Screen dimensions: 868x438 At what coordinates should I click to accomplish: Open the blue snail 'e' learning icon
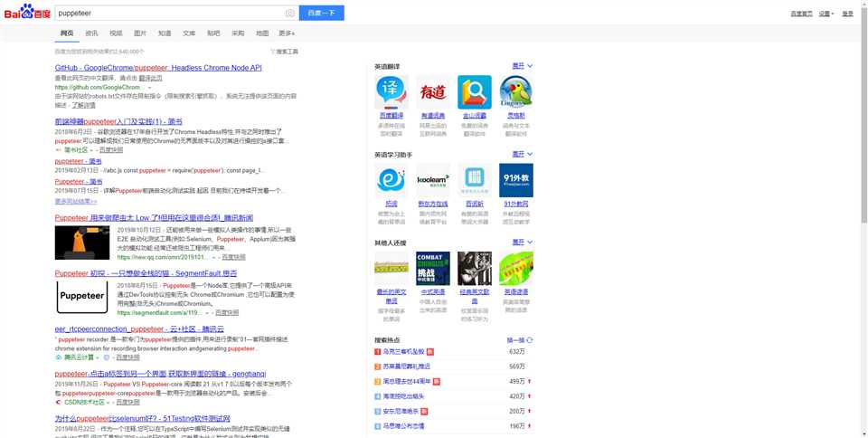click(x=392, y=180)
